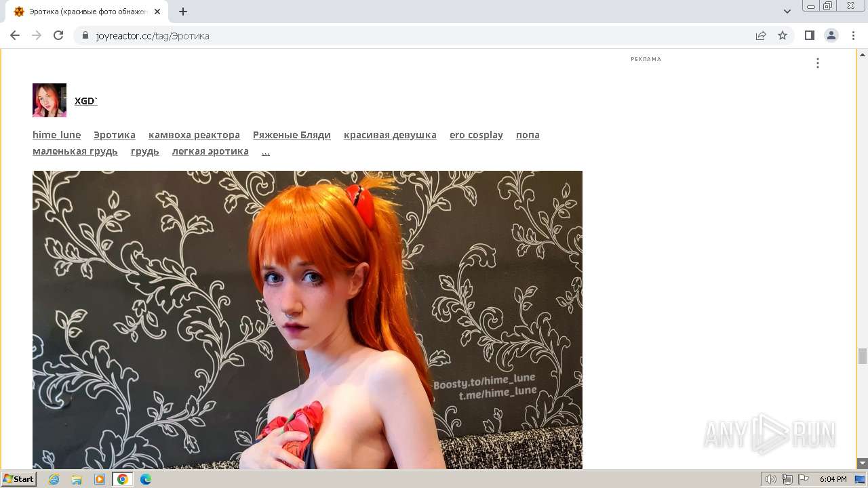
Task: Launch Microsoft Edge from taskbar
Action: [145, 479]
